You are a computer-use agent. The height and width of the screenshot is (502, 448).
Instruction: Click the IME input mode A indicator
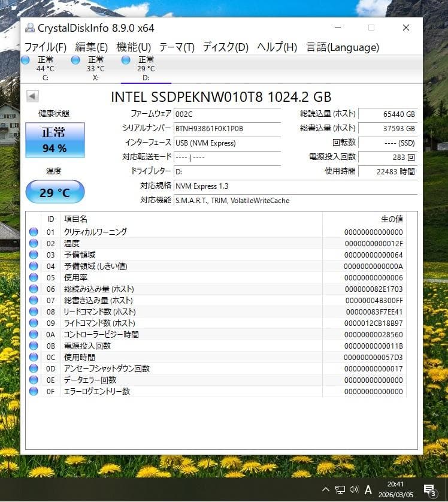click(368, 489)
